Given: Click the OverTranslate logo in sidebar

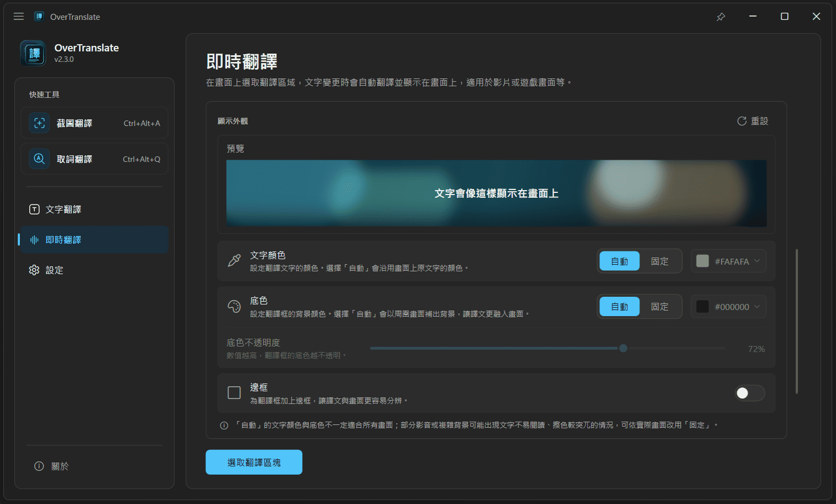Looking at the screenshot, I should (33, 53).
